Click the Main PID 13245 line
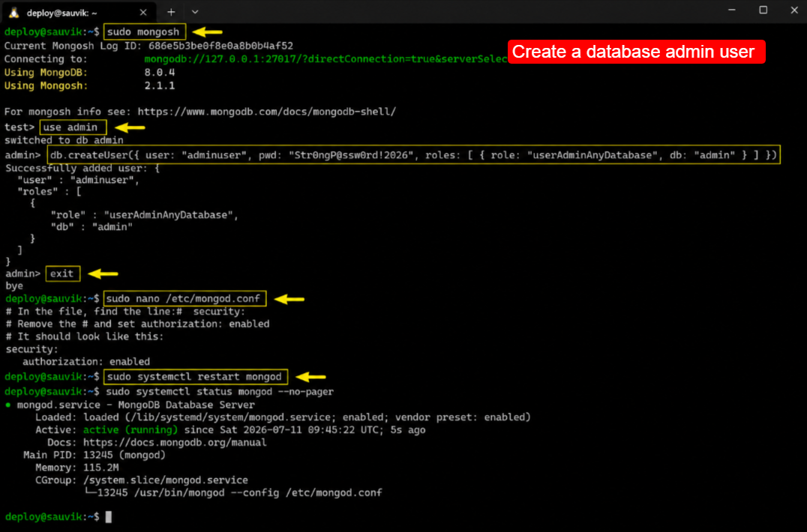 [x=94, y=455]
